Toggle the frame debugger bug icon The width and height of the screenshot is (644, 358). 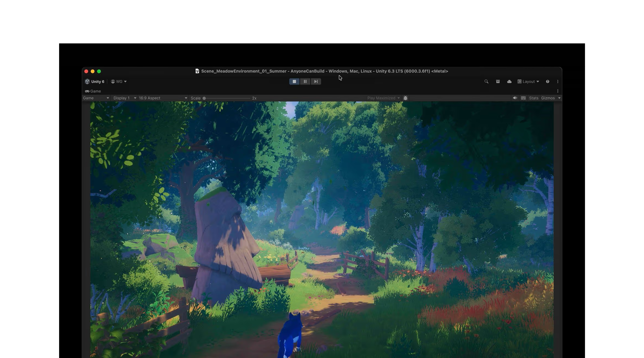405,98
